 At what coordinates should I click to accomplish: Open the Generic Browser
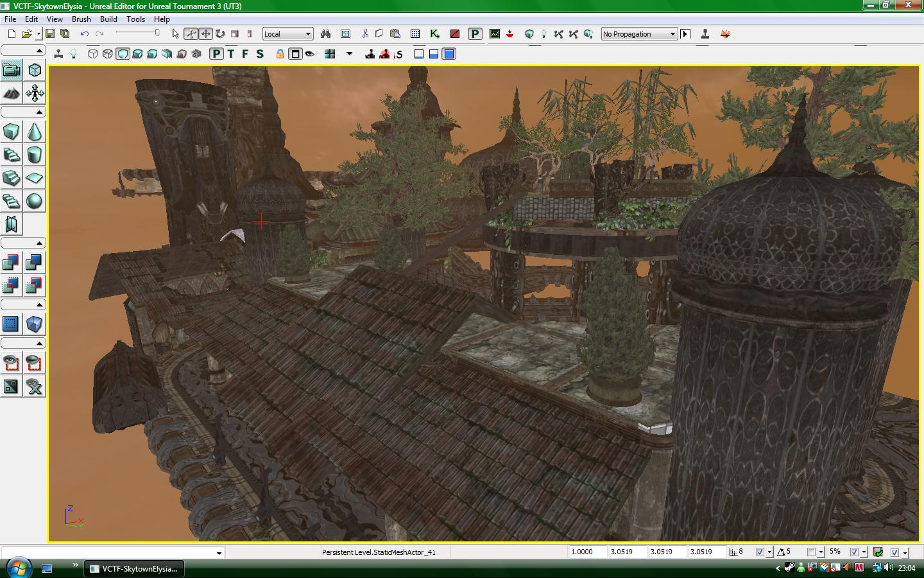[345, 33]
